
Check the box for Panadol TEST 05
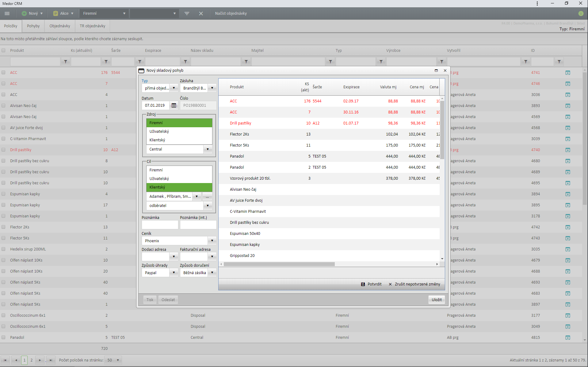point(3,338)
